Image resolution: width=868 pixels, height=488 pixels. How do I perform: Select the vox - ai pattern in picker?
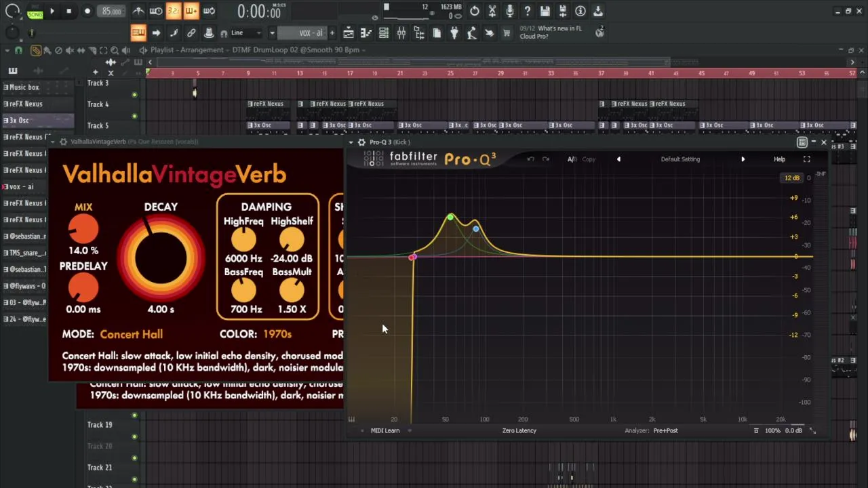pos(37,186)
